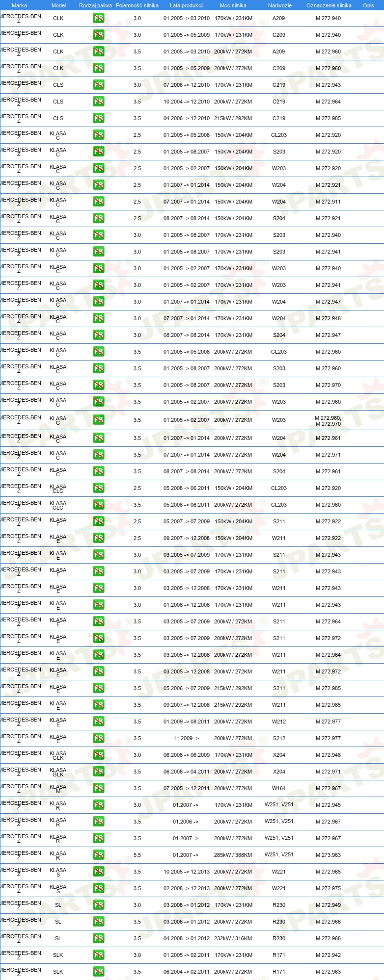384x980 pixels.
Task: Click the 'Marka' column header
Action: (x=19, y=5)
